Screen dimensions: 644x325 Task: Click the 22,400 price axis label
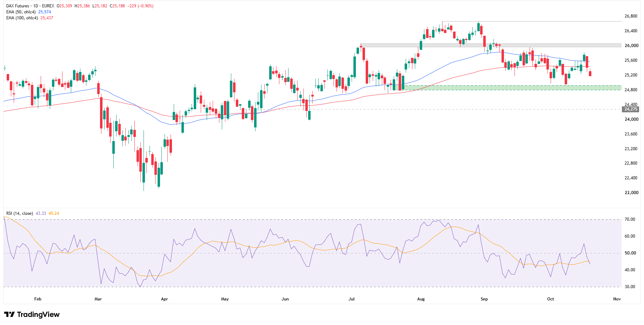[631, 178]
